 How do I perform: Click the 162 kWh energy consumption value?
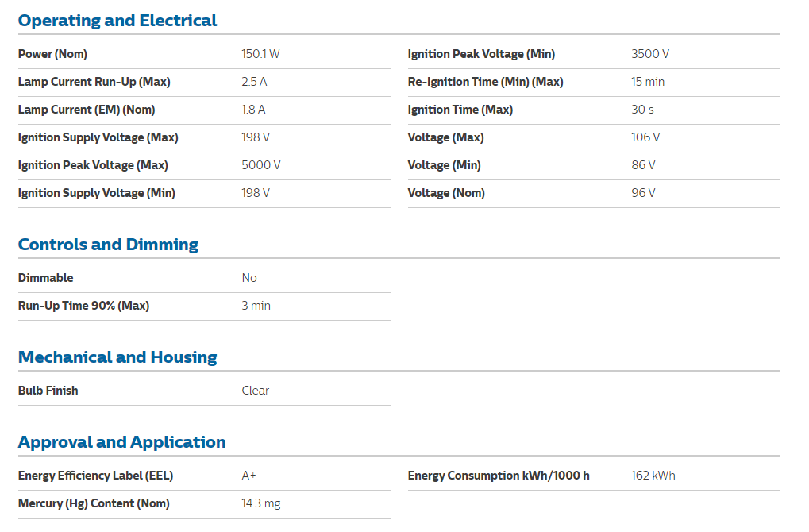point(653,476)
